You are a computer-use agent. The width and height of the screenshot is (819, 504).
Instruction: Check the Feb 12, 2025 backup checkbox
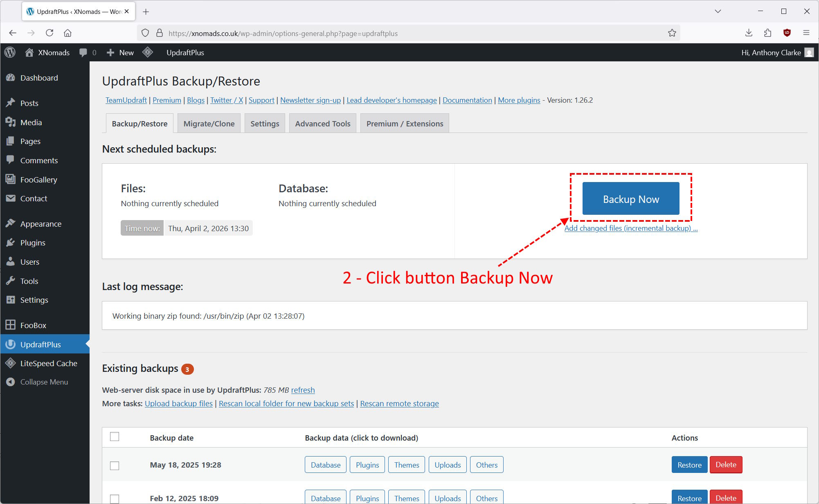coord(115,499)
